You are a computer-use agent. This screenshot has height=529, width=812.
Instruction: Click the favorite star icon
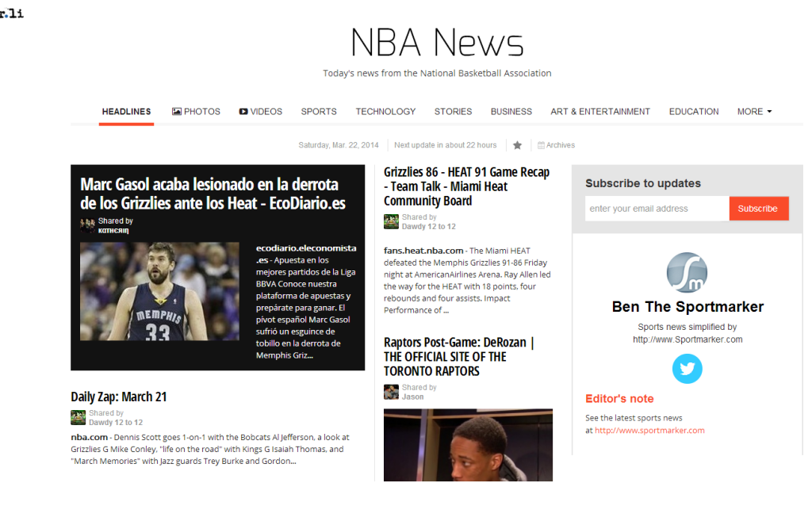(x=517, y=146)
